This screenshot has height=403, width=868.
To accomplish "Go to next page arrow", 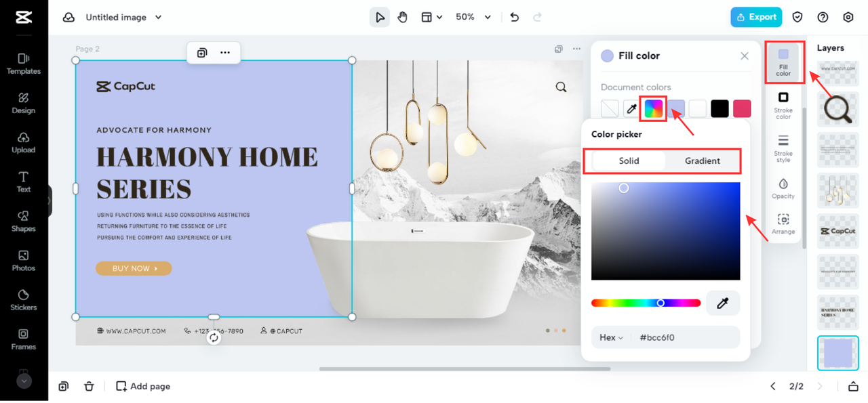I will (x=820, y=386).
